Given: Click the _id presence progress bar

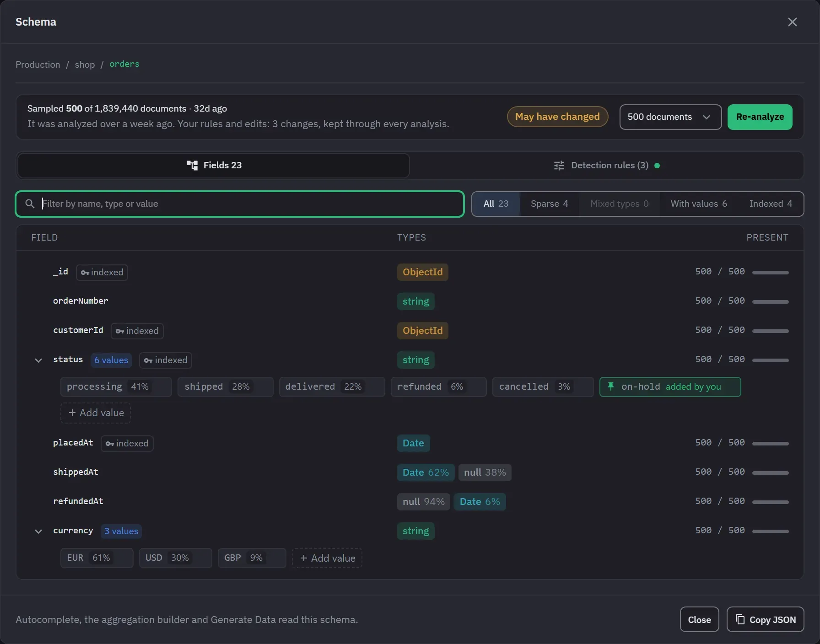Looking at the screenshot, I should click(770, 272).
